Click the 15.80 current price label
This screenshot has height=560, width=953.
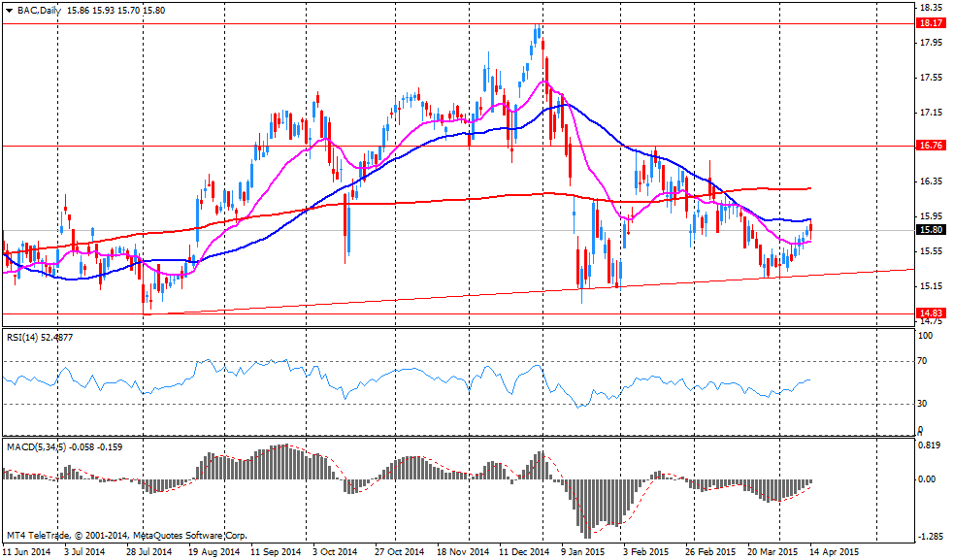click(931, 230)
